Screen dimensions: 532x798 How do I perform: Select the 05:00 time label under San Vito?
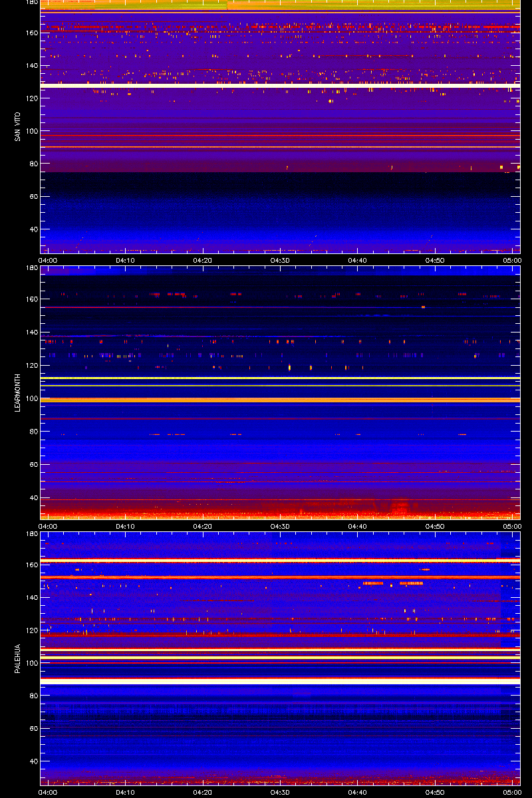[x=511, y=260]
